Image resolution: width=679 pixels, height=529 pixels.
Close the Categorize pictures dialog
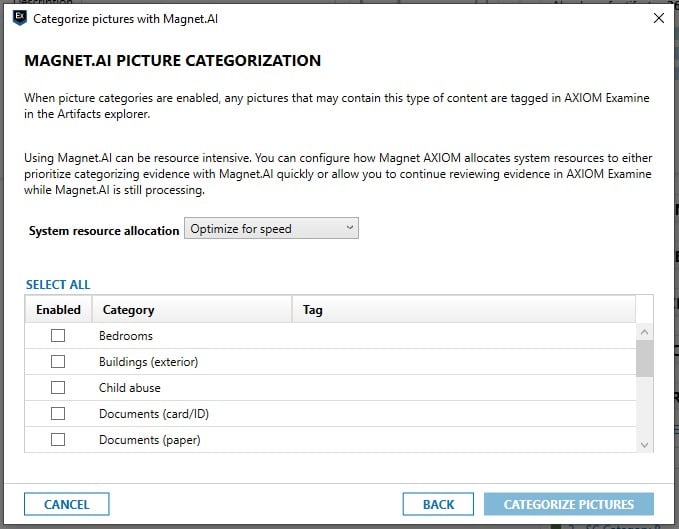point(659,18)
